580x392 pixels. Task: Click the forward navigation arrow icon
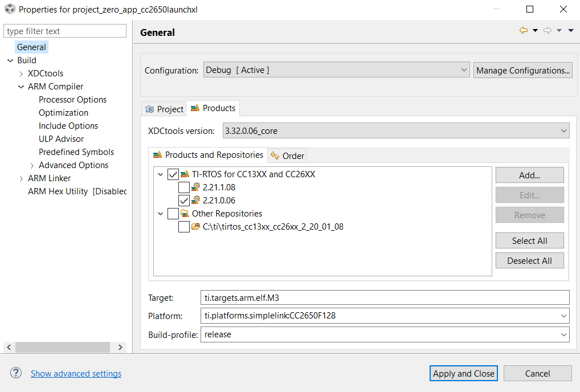coord(548,30)
